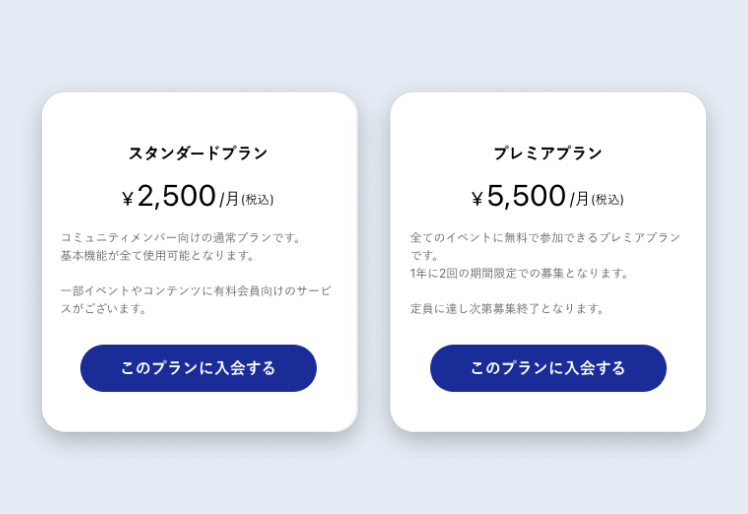The width and height of the screenshot is (748, 514).
Task: Click the paragraph starting with 一部イベントやコンテンツ
Action: tap(196, 299)
